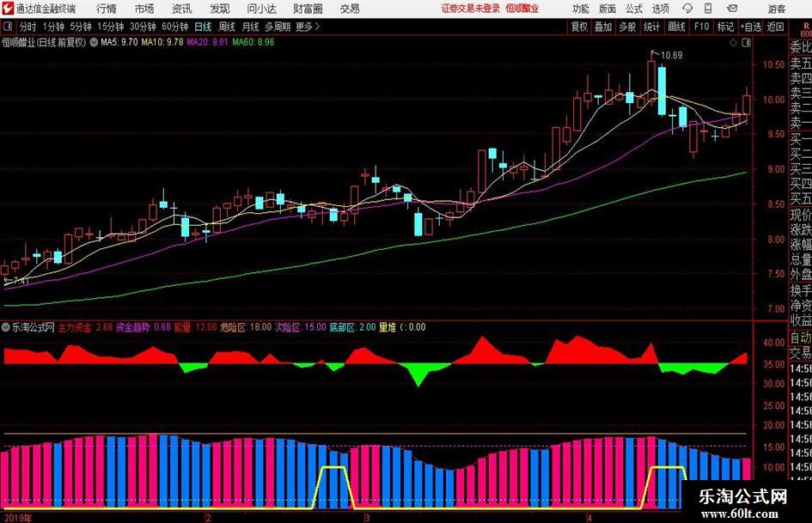Click the red R 1000 icon

pyautogui.click(x=806, y=29)
